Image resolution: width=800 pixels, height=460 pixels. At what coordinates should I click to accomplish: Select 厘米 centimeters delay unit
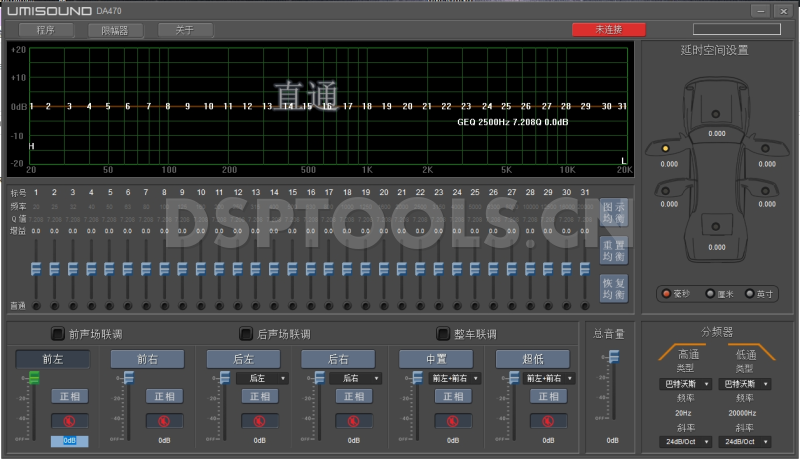[710, 294]
